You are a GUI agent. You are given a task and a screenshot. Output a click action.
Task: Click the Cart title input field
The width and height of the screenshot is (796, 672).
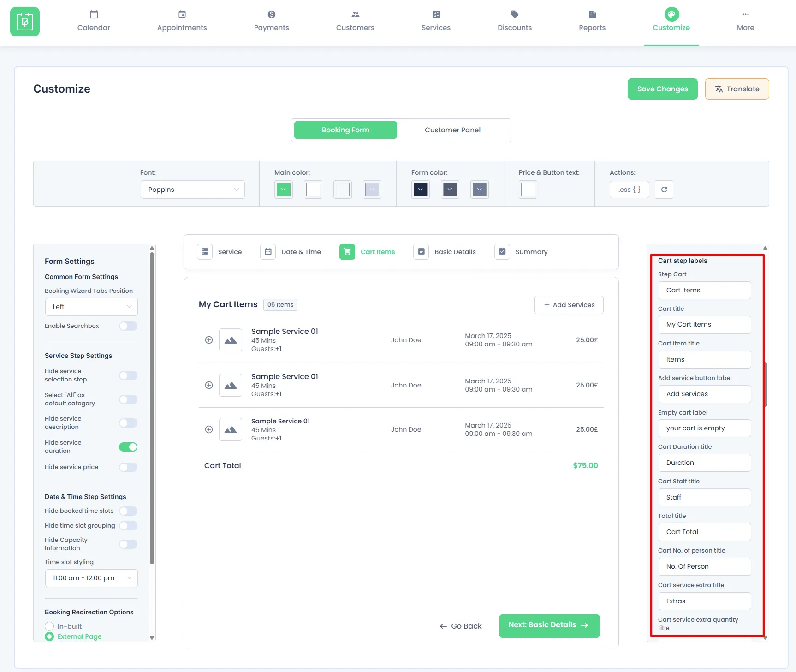point(705,325)
